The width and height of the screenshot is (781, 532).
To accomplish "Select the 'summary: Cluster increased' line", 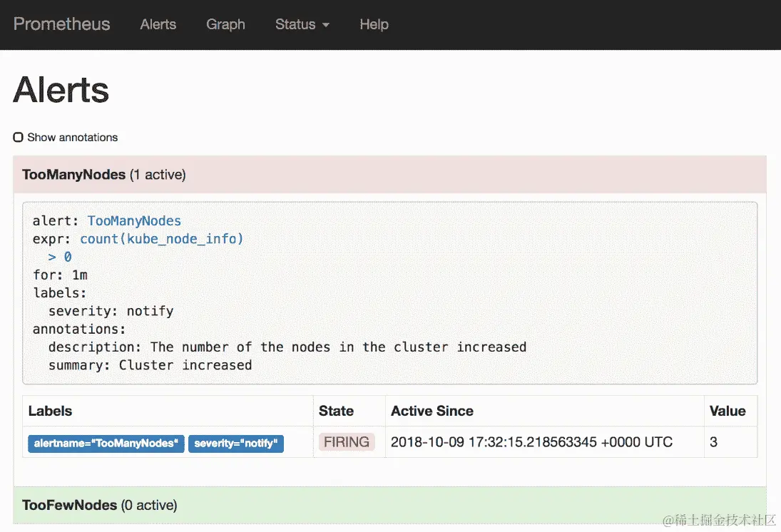I will 150,365.
